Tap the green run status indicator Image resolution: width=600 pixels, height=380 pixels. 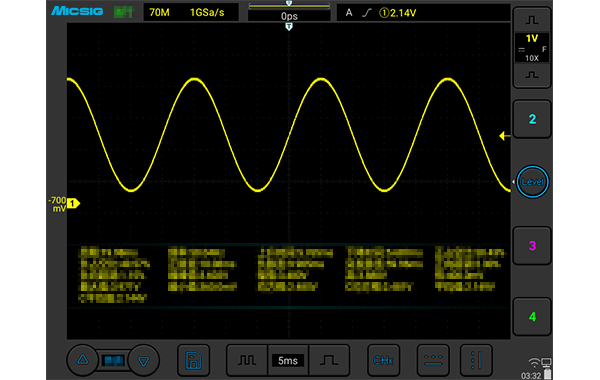click(x=123, y=12)
